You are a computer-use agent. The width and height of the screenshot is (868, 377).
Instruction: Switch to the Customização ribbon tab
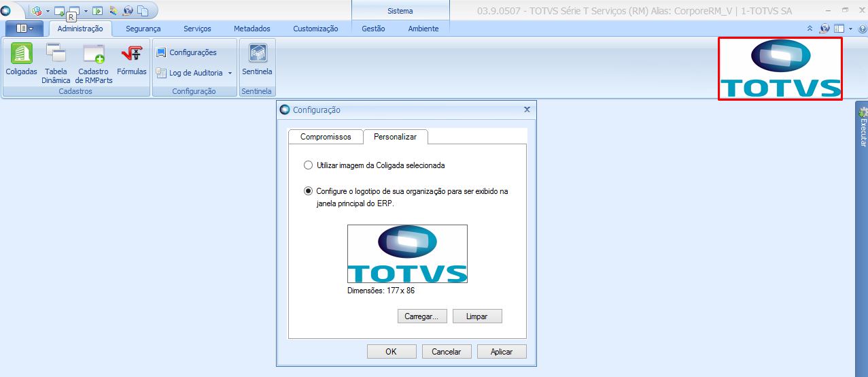[315, 29]
